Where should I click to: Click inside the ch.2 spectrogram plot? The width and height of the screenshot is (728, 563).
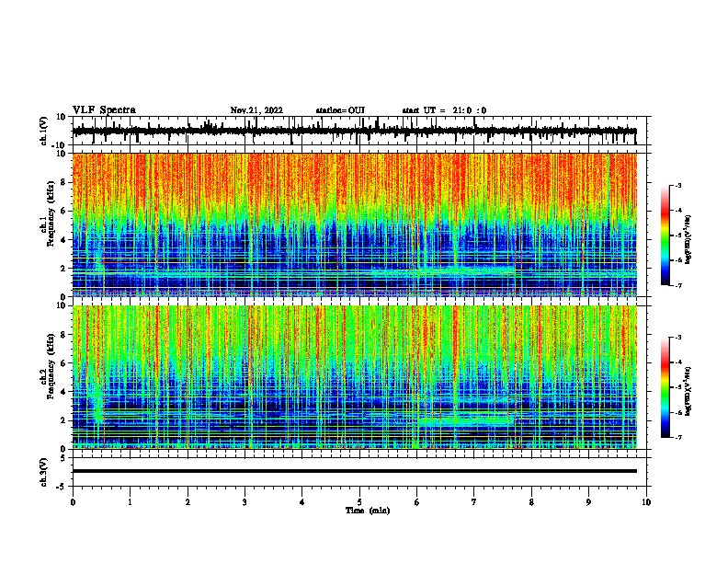pos(354,377)
